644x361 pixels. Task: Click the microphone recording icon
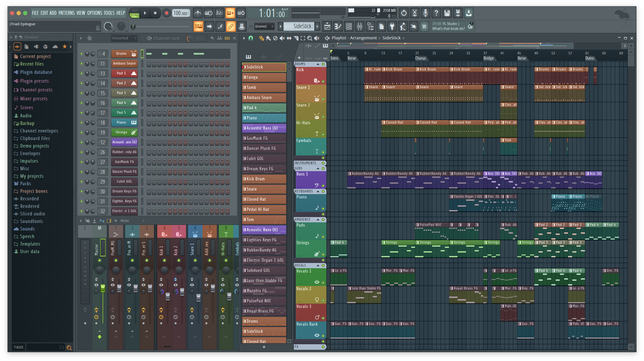(425, 13)
